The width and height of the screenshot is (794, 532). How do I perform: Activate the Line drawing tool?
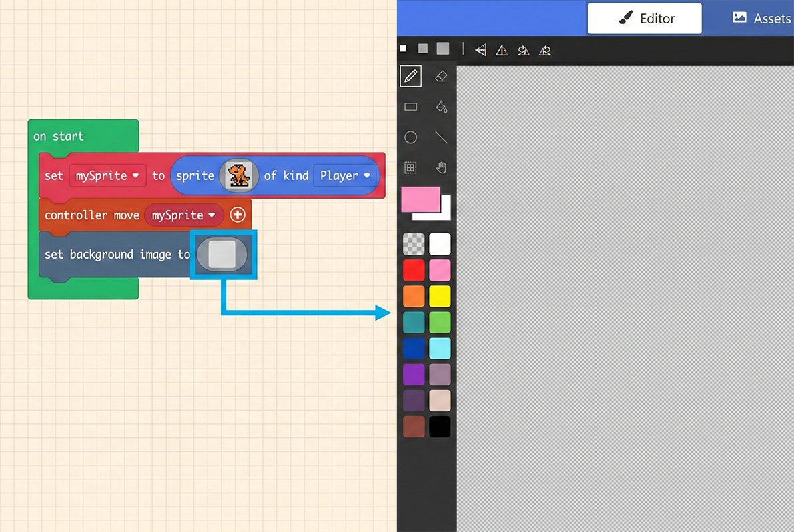pos(440,137)
